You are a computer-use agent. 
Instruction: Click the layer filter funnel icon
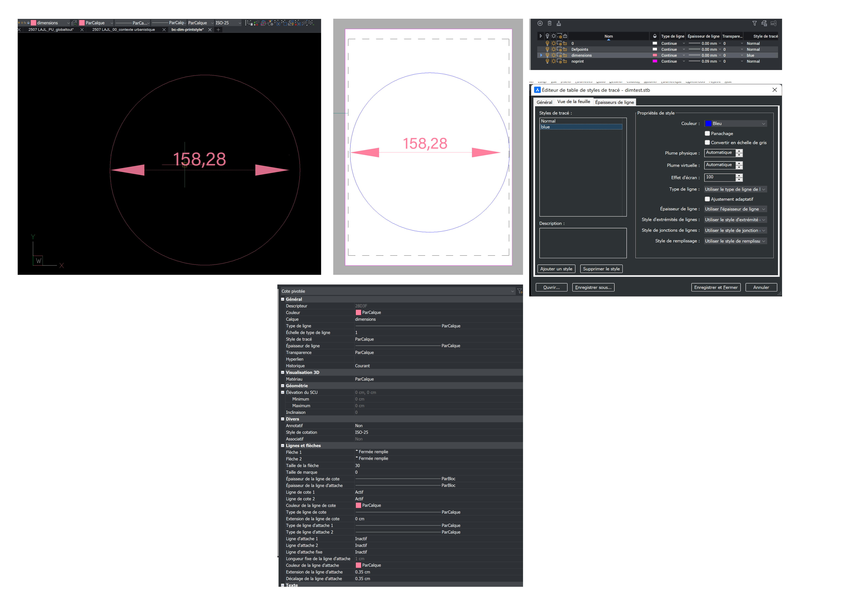click(754, 23)
